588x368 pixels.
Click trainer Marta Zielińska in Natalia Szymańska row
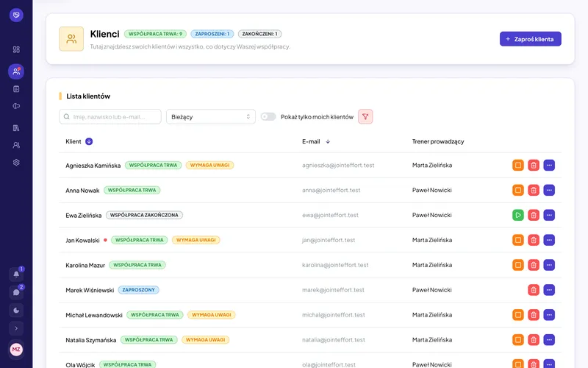[432, 340]
